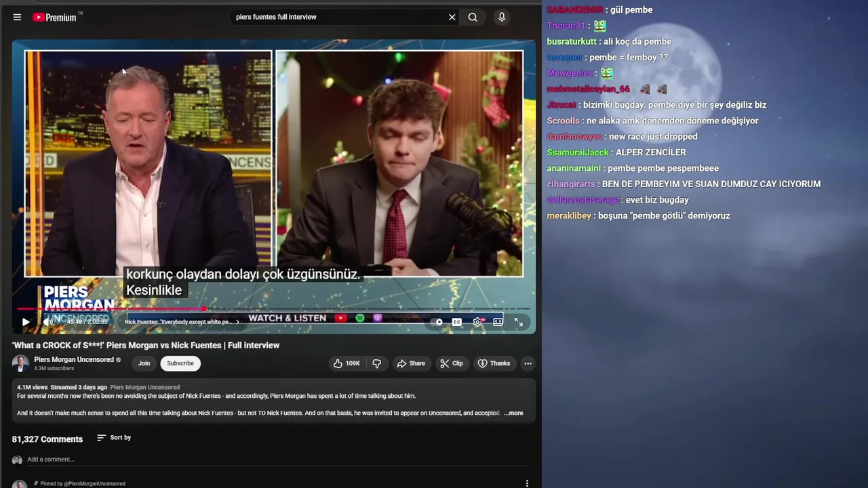Enter full screen mode

518,322
